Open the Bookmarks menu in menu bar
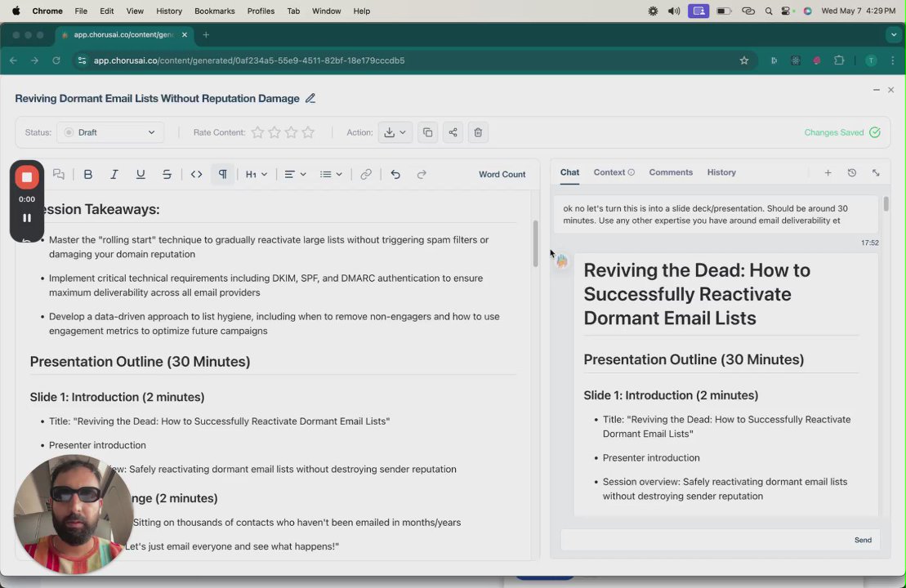 click(x=214, y=11)
